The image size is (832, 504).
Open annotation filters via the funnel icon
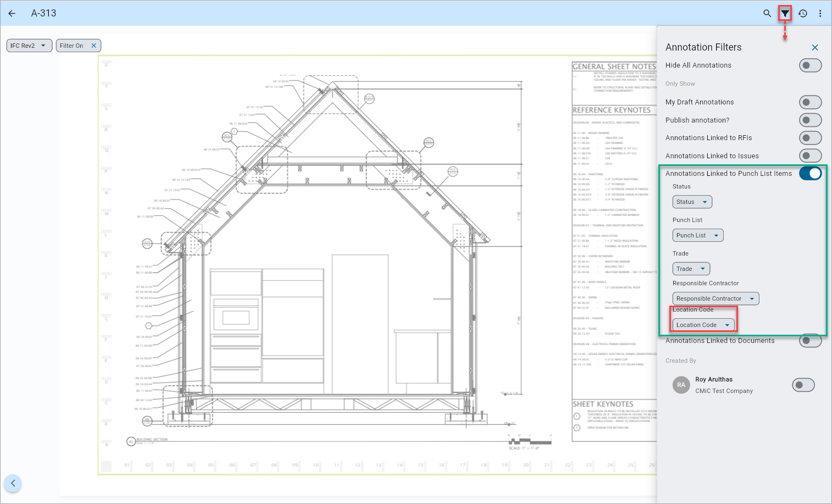(x=785, y=13)
